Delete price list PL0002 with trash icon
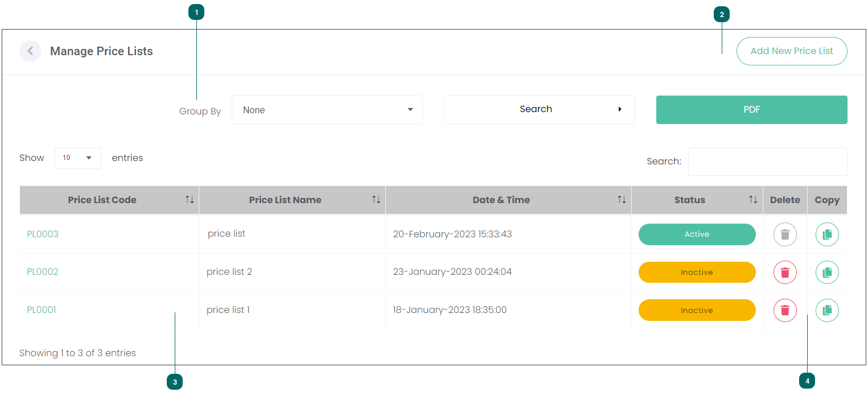868x396 pixels. point(785,273)
